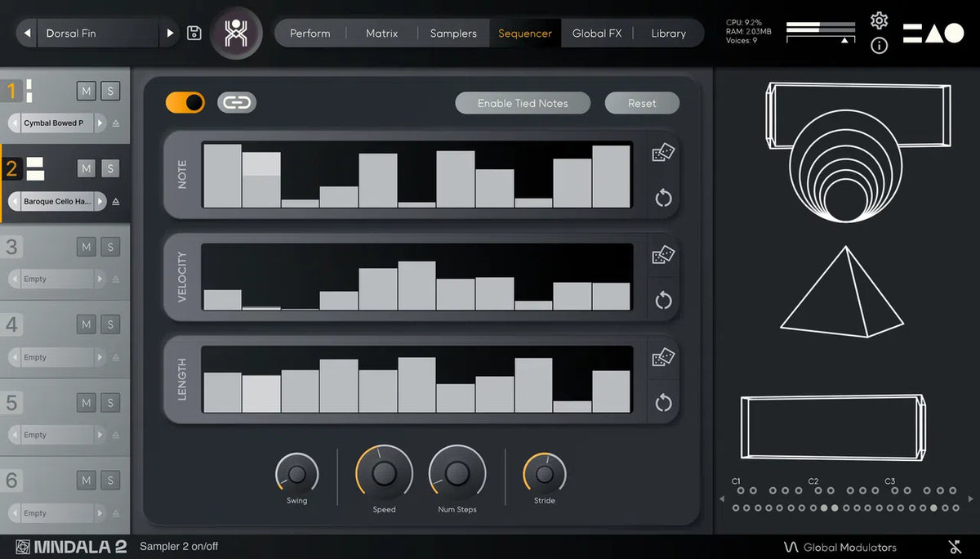Screen dimensions: 980x559
Task: Randomize the Length lane with dice icon
Action: (x=662, y=358)
